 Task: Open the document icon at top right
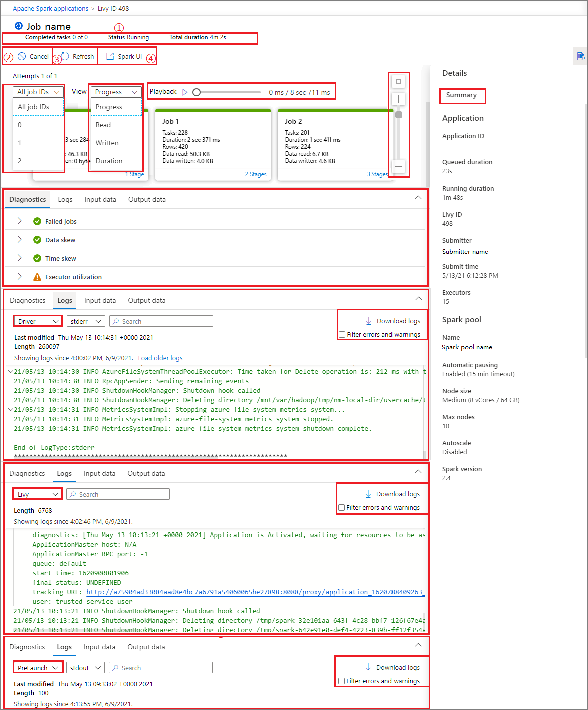(580, 56)
